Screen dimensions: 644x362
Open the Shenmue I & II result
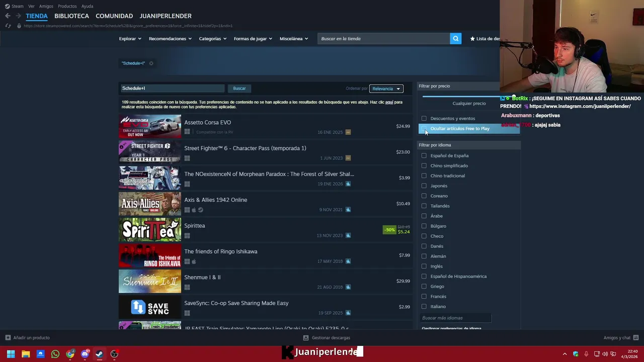pyautogui.click(x=265, y=281)
